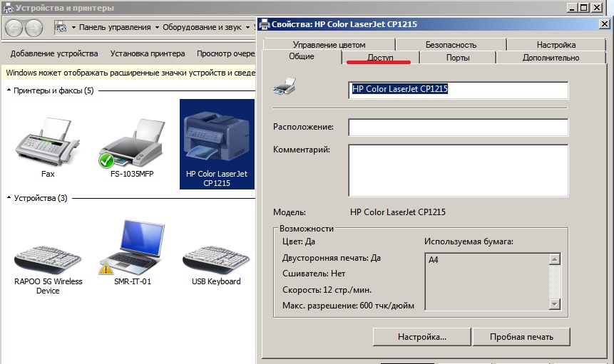This screenshot has width=614, height=364.
Task: Switch to the Общие tab
Action: pyautogui.click(x=302, y=56)
